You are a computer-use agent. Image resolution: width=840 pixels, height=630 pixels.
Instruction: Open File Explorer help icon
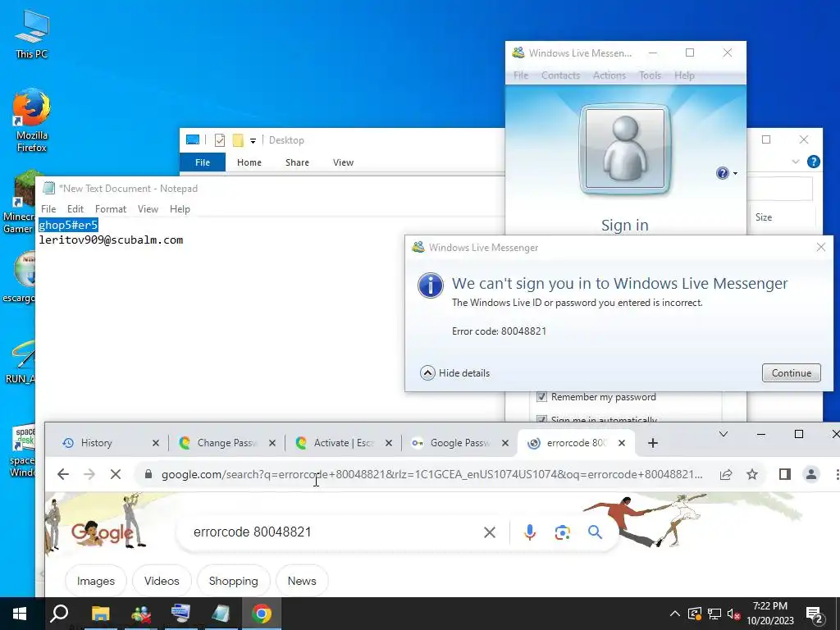(x=813, y=162)
